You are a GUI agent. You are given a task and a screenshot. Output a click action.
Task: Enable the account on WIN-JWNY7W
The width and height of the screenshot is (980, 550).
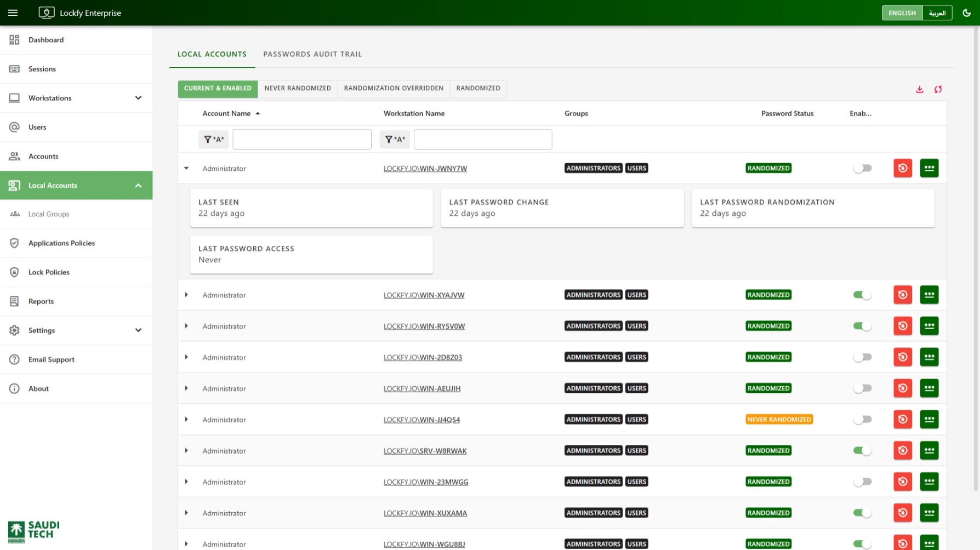click(862, 168)
